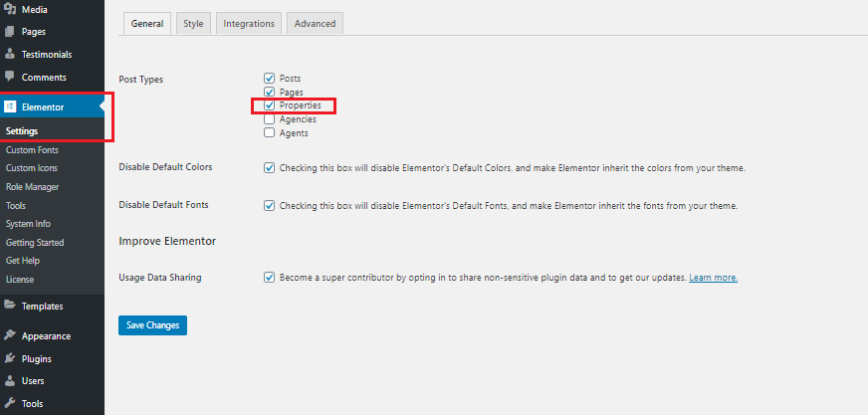This screenshot has height=415, width=868.
Task: Click the Pages icon in the sidebar
Action: (9, 32)
